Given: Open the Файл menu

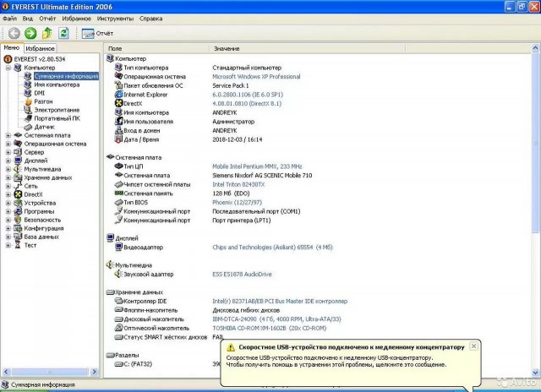Looking at the screenshot, I should (9, 19).
